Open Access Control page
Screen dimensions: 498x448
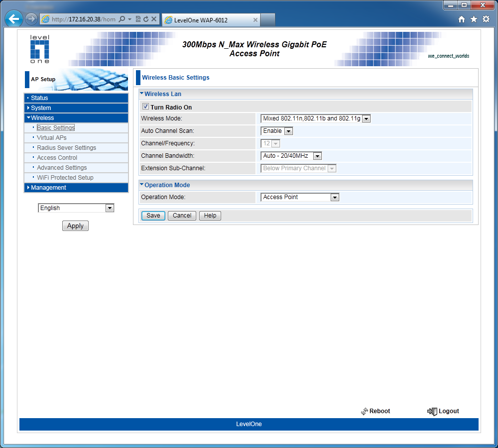pyautogui.click(x=57, y=158)
